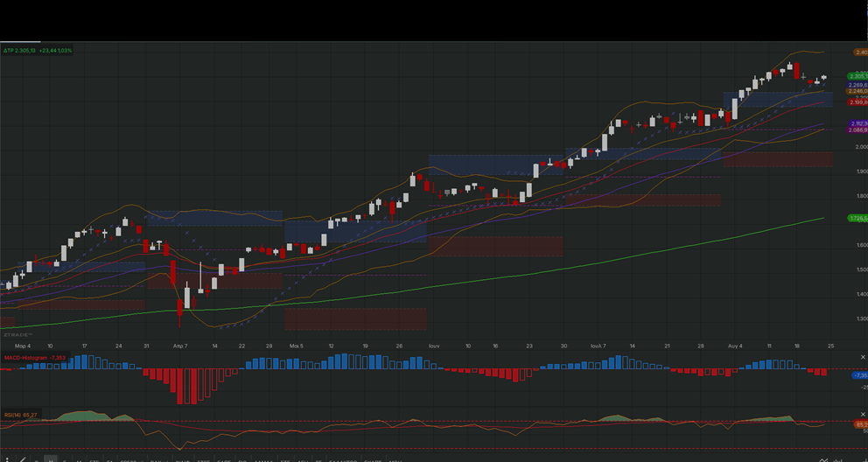Click the Ιουν date label
868x462 pixels.
(434, 346)
